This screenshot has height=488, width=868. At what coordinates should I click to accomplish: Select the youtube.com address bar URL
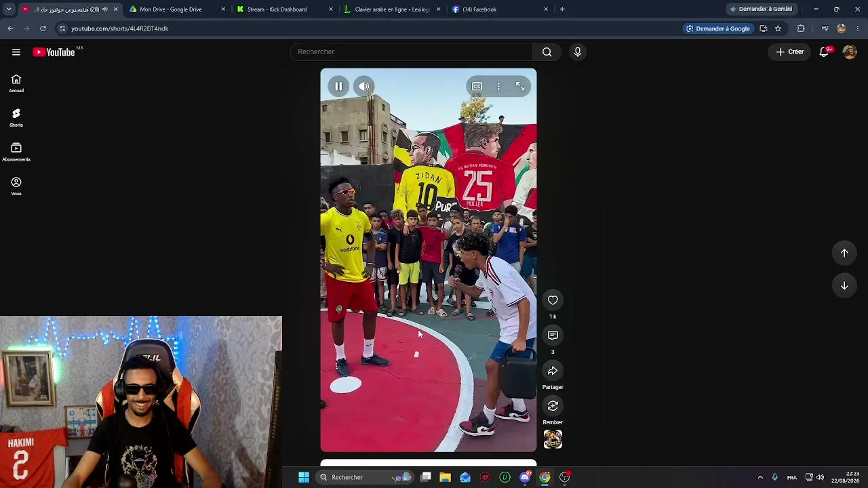pyautogui.click(x=119, y=28)
